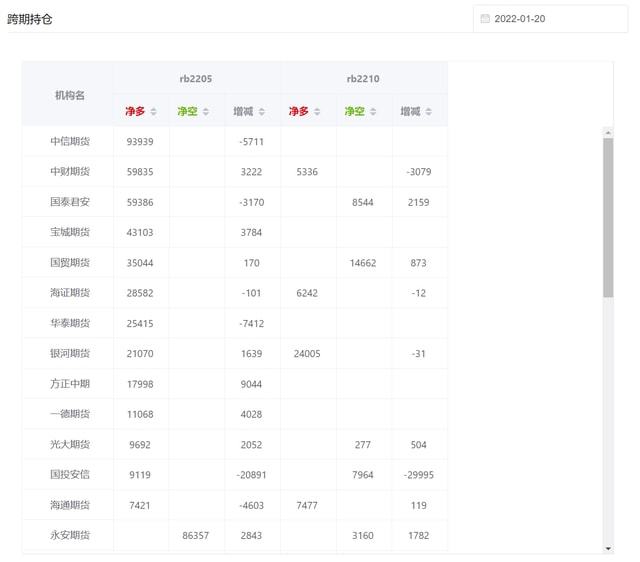Select the 海通期货 row name
The height and width of the screenshot is (562, 640).
(x=70, y=505)
